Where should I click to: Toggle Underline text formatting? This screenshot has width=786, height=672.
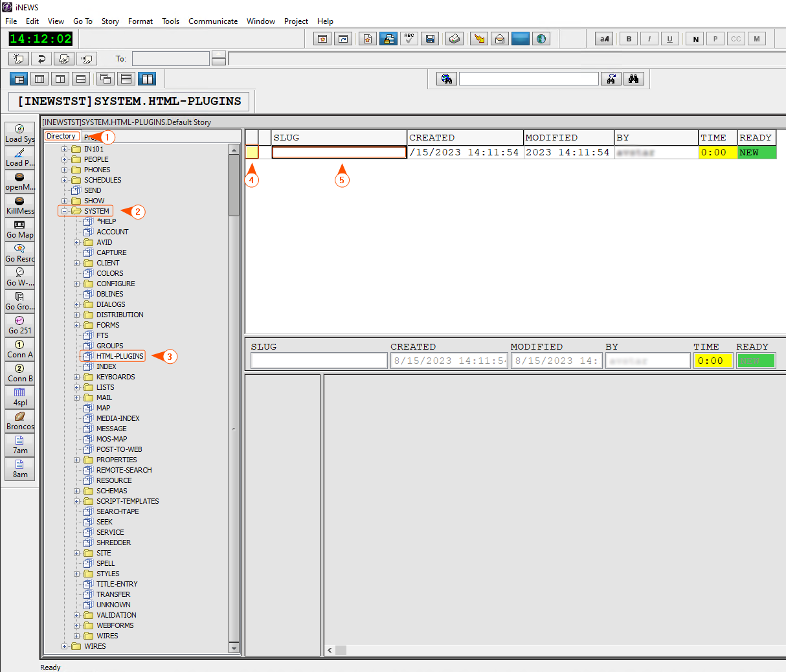pyautogui.click(x=670, y=39)
